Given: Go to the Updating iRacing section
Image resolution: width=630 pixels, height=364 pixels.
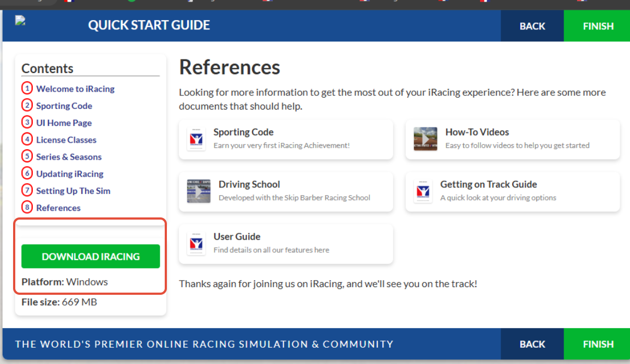Looking at the screenshot, I should pos(70,174).
